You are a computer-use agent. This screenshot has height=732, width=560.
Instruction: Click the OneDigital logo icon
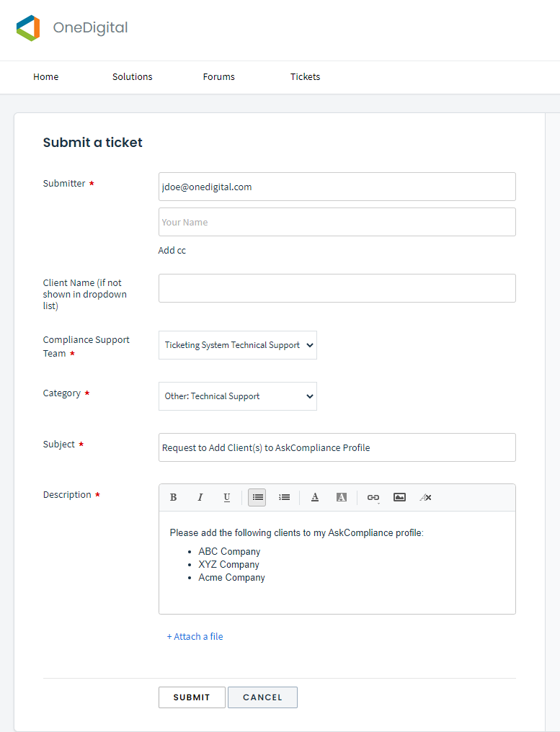(x=28, y=28)
